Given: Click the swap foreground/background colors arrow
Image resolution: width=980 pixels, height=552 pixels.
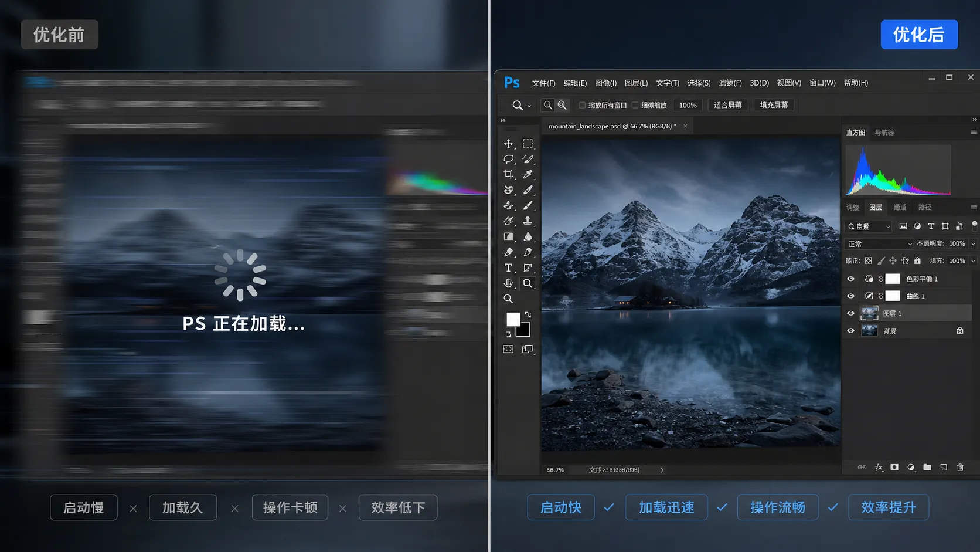Looking at the screenshot, I should tap(528, 315).
